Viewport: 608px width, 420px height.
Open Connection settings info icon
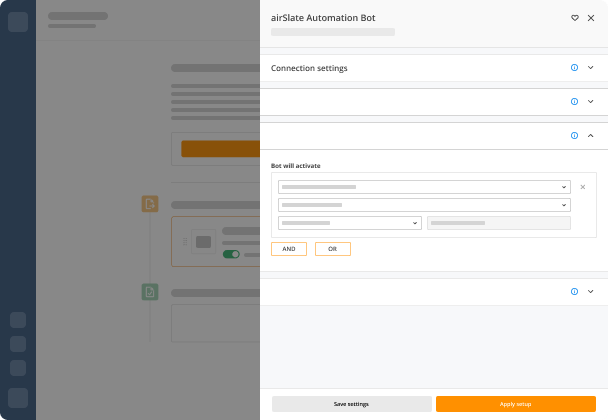click(574, 67)
